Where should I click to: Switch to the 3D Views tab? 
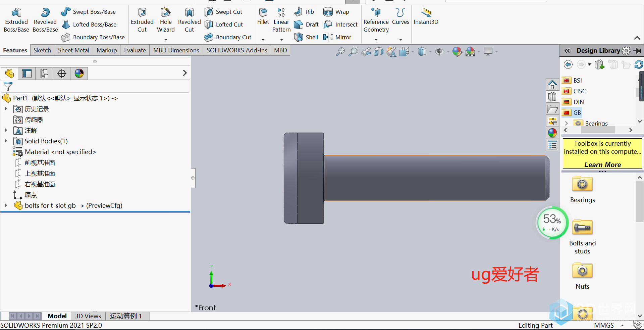coord(88,316)
